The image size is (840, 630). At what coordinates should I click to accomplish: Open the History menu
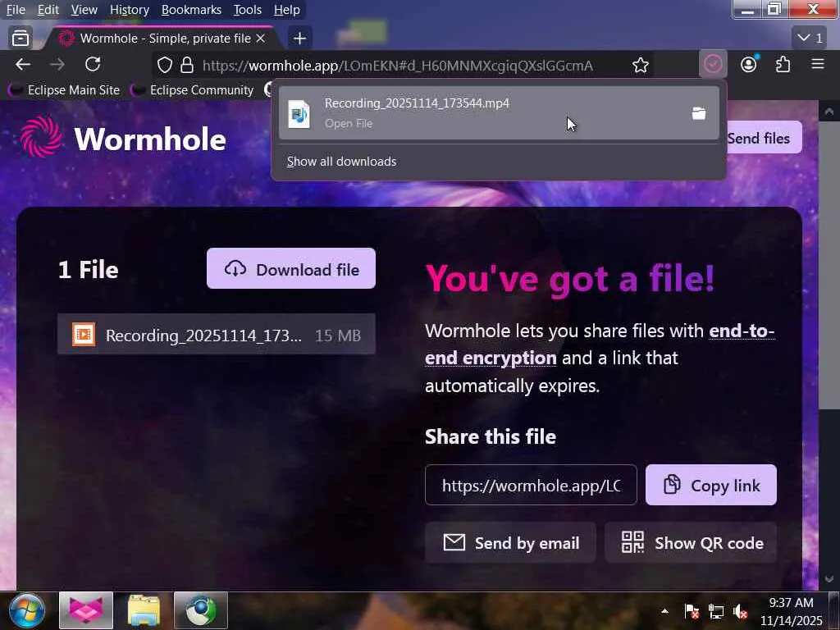coord(129,10)
